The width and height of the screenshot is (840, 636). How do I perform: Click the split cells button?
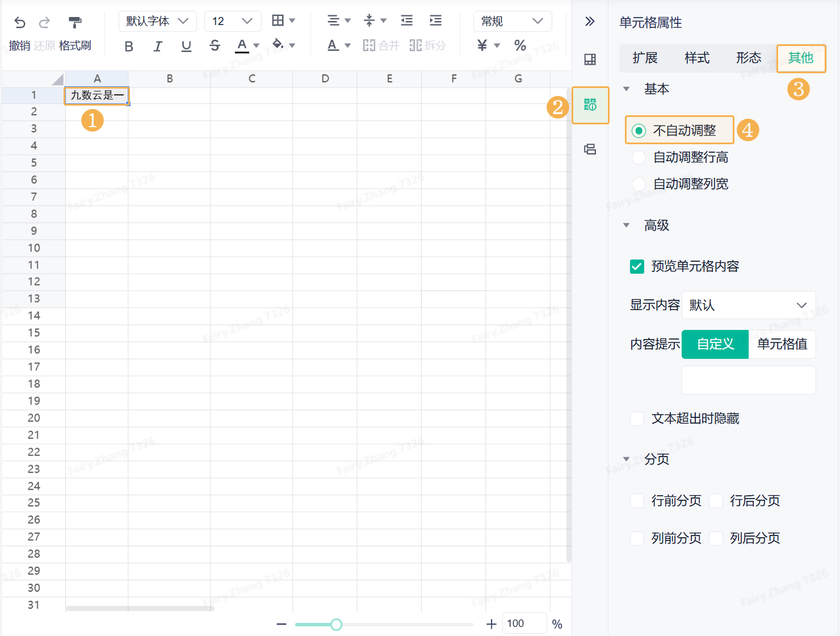tap(427, 45)
